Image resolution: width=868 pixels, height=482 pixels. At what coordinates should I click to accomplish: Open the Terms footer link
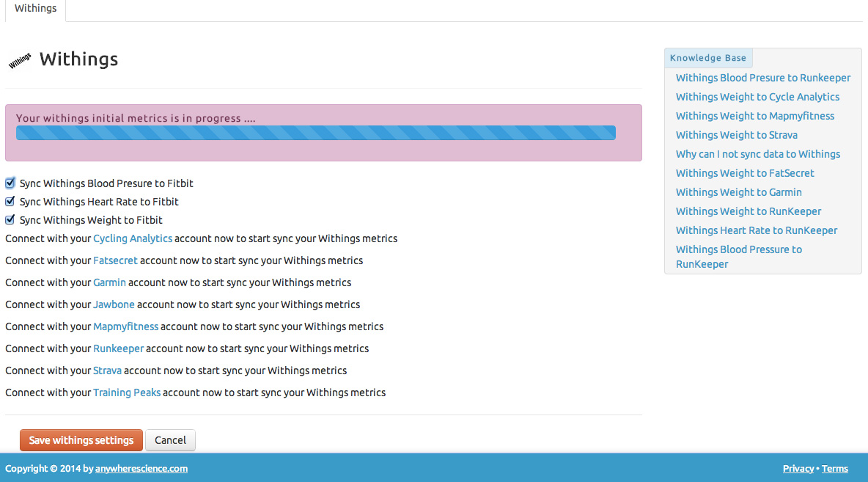tap(834, 469)
